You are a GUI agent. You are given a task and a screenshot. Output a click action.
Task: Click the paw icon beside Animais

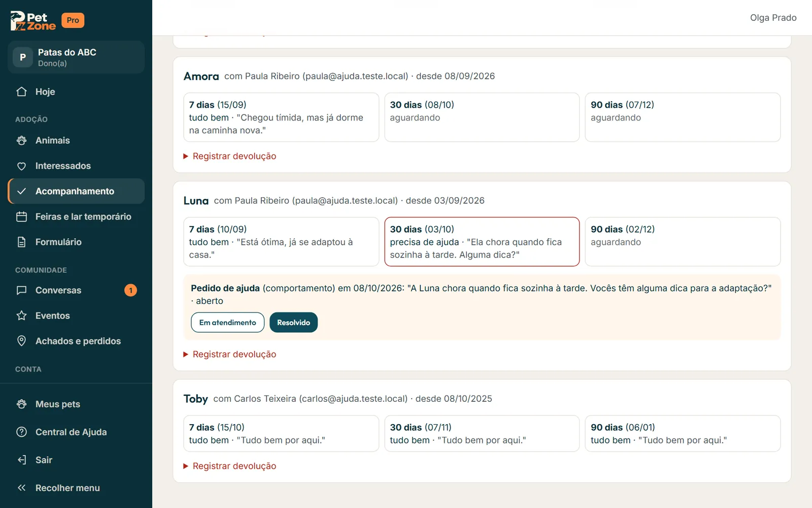[x=21, y=141]
